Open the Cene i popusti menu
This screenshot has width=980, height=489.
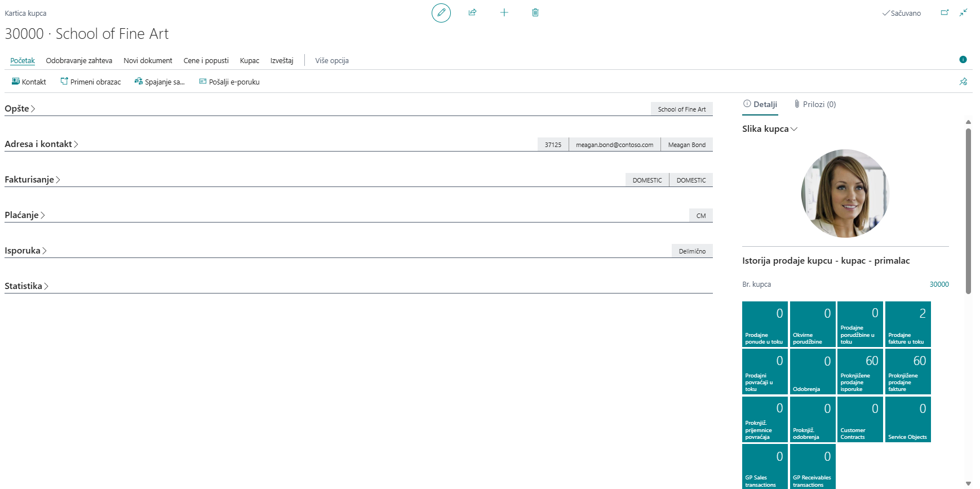[x=206, y=61]
